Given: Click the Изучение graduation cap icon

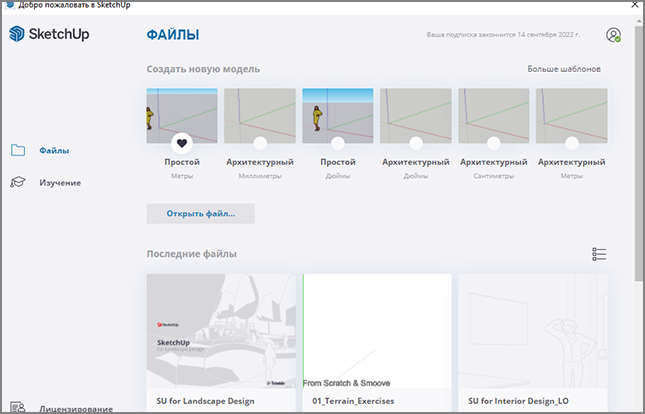Looking at the screenshot, I should tap(18, 182).
